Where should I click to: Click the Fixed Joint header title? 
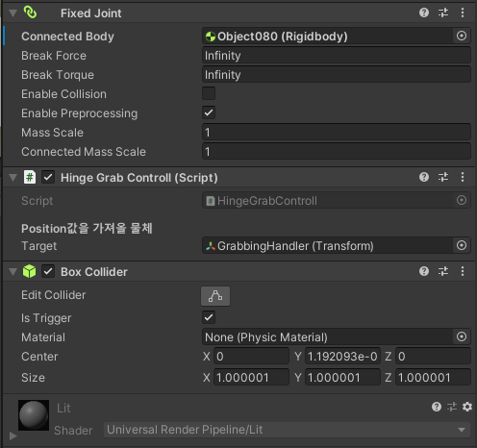[91, 13]
